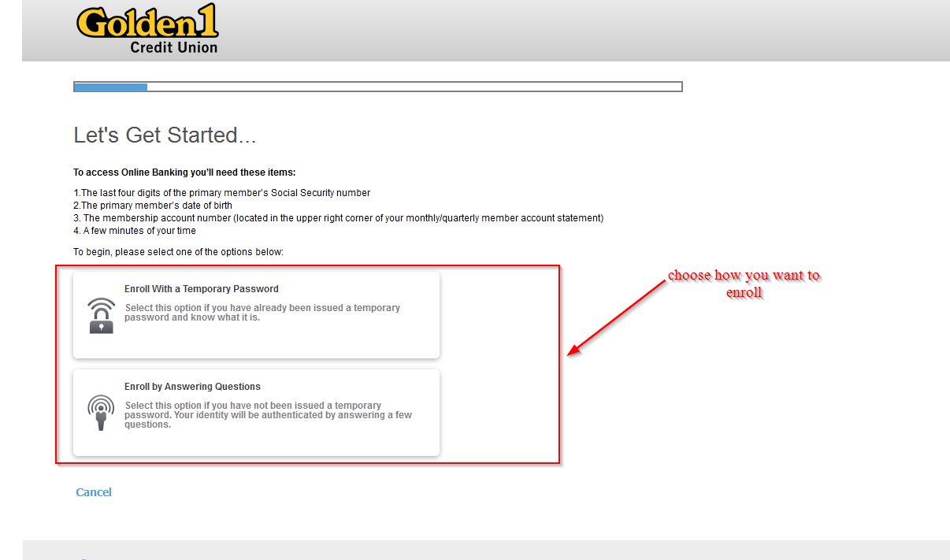This screenshot has width=950, height=560.
Task: Click the padlock wireless temporary password icon
Action: (101, 315)
